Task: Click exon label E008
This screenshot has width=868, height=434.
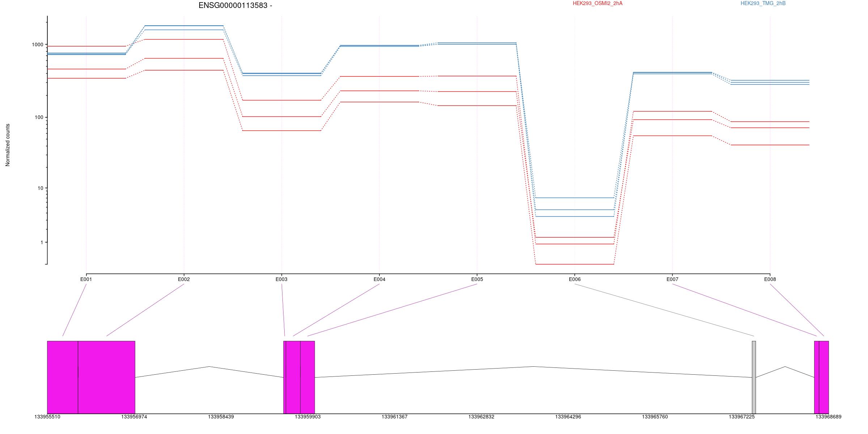Action: 770,279
